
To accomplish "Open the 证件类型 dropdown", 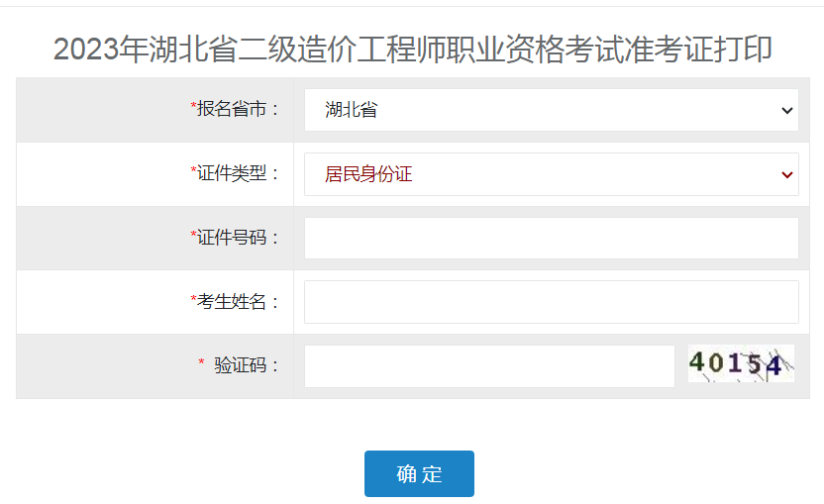I will tap(552, 174).
